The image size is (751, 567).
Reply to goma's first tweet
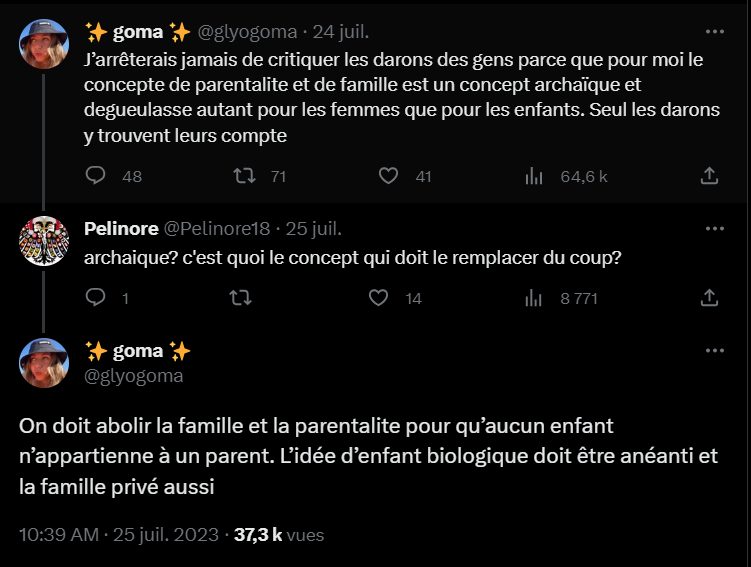click(96, 176)
